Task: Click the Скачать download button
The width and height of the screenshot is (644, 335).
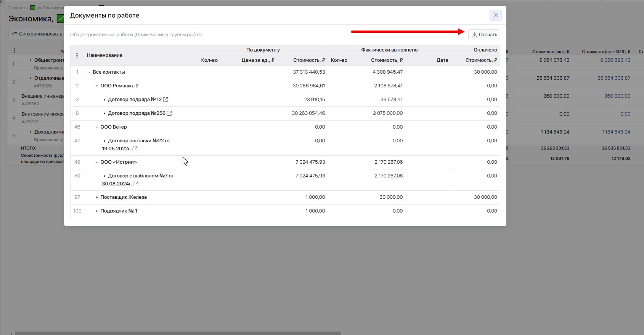Action: pyautogui.click(x=484, y=35)
